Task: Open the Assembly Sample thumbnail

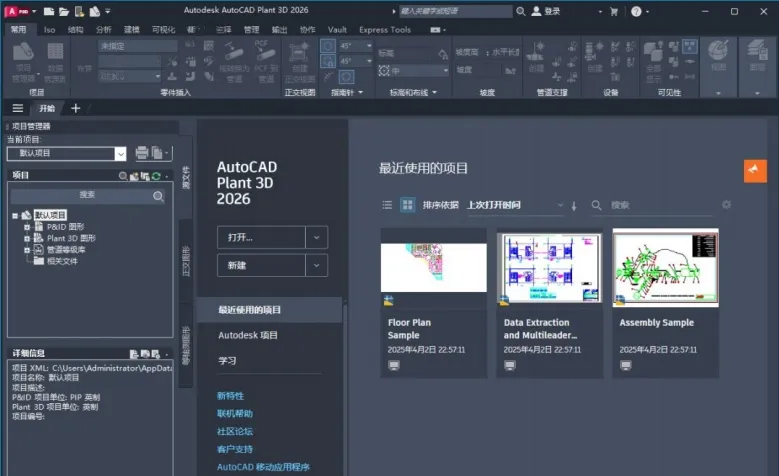Action: click(x=666, y=268)
